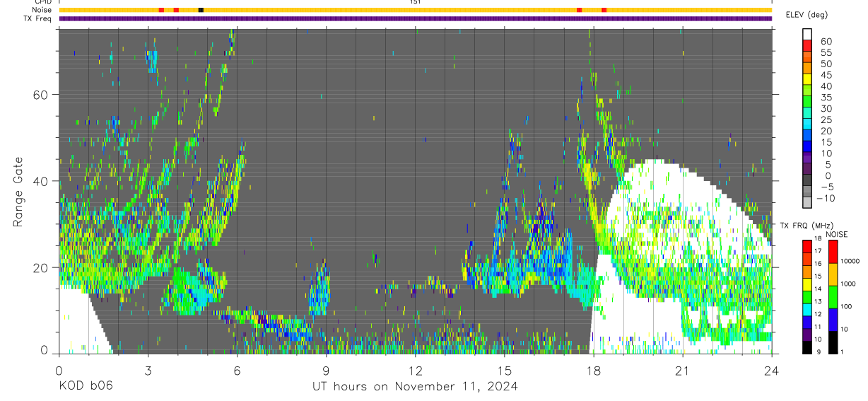Click the "Noise" row label at top left
This screenshot has width=868, height=401.
coord(42,10)
